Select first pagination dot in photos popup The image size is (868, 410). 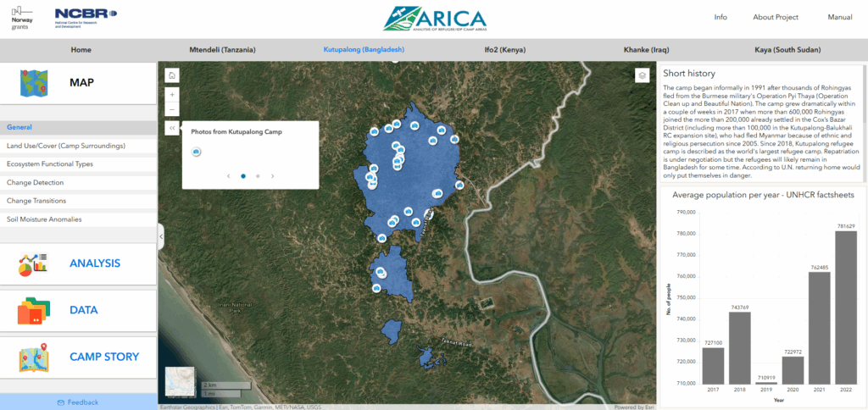click(x=243, y=176)
